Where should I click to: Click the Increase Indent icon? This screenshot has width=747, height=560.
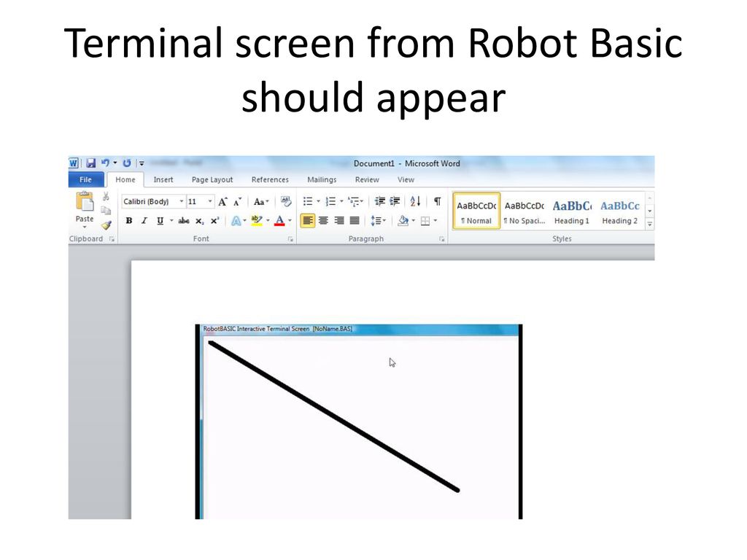point(395,201)
